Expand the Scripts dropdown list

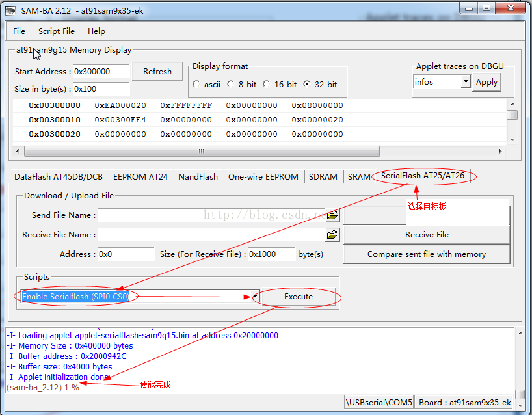256,296
